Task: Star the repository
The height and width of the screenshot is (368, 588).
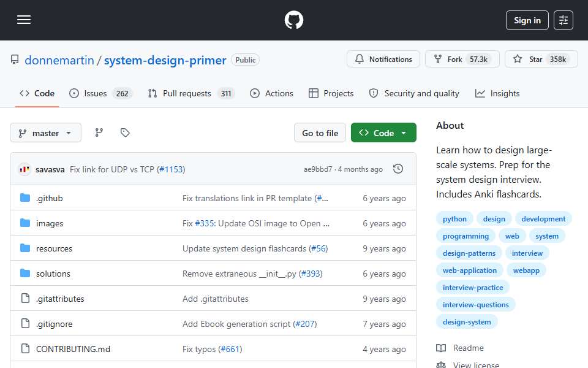Action: 541,59
